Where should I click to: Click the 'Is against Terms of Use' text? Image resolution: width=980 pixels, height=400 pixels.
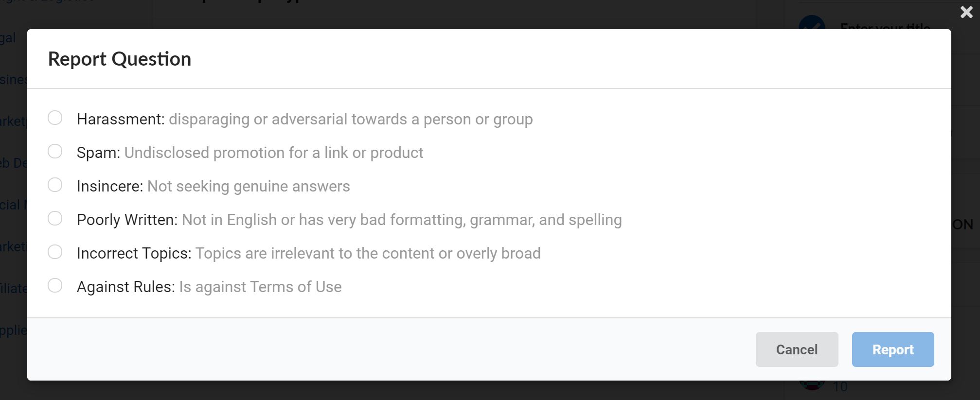tap(260, 287)
